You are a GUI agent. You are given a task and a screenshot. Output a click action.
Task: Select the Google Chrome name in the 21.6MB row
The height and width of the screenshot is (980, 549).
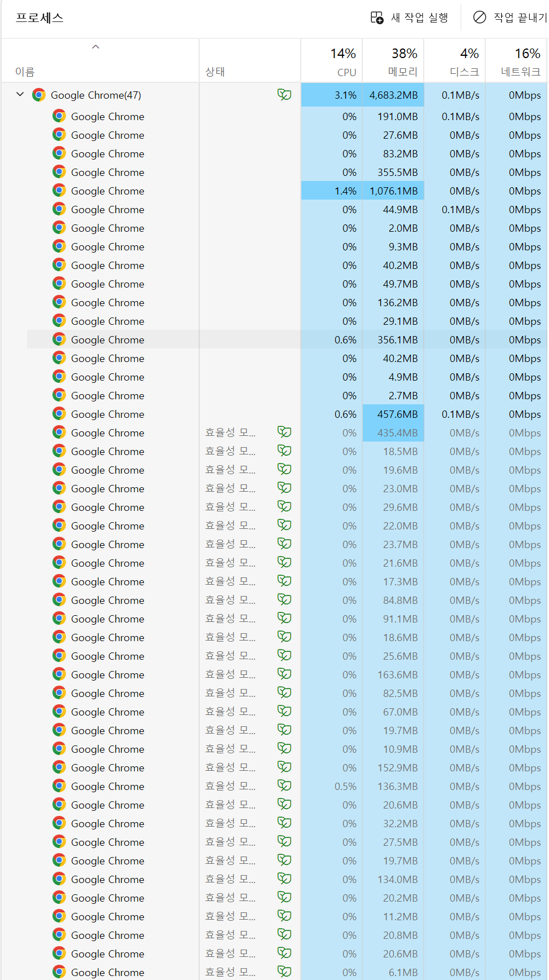(x=108, y=563)
